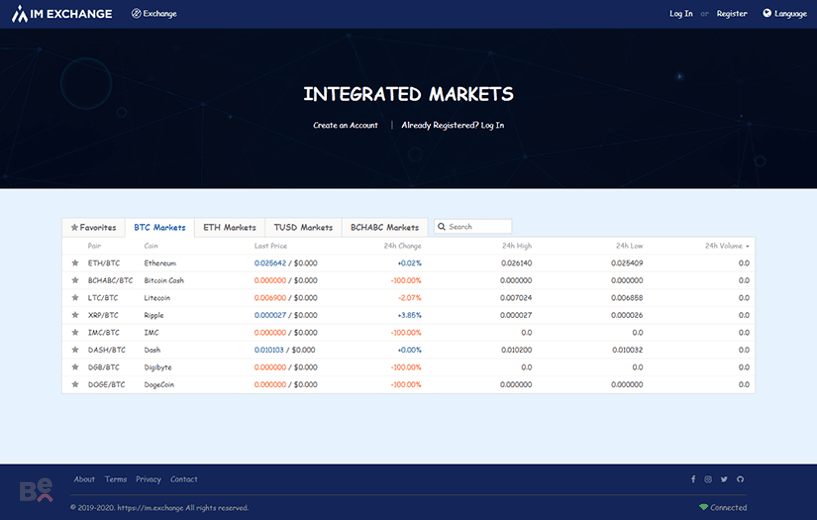
Task: Open the Exchange link in header
Action: pyautogui.click(x=154, y=14)
